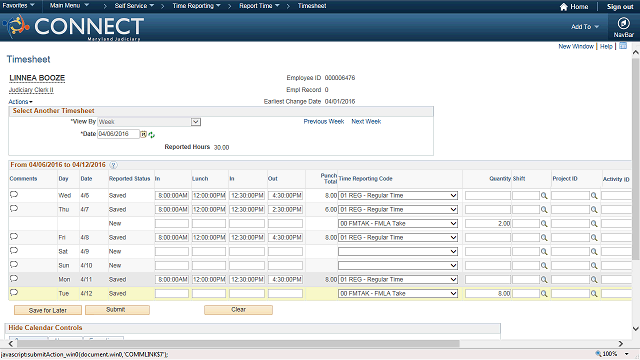Viewport: 640px width, 360px height.
Task: Open comment bubble for Tue 4/12
Action: (x=14, y=292)
